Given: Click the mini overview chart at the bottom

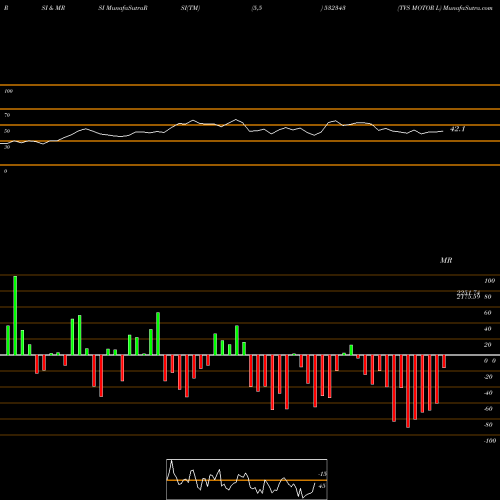Looking at the screenshot, I should click(x=247, y=479).
